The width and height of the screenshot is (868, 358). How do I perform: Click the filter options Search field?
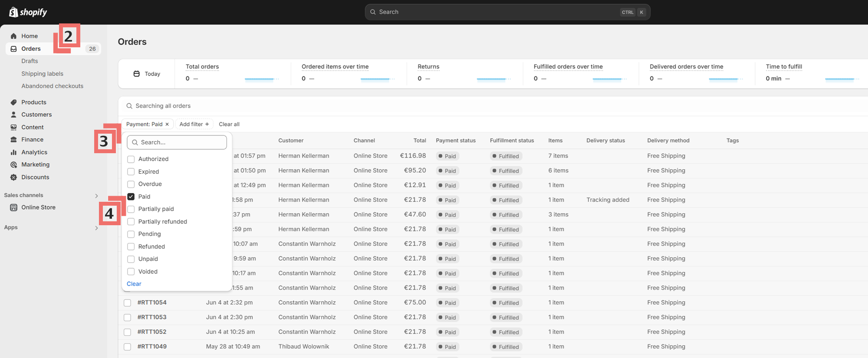pos(177,142)
